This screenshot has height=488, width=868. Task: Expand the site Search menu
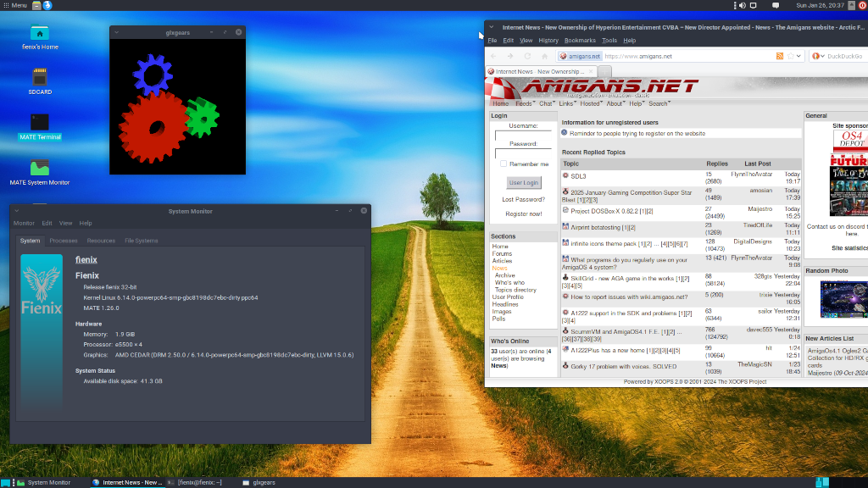(659, 103)
